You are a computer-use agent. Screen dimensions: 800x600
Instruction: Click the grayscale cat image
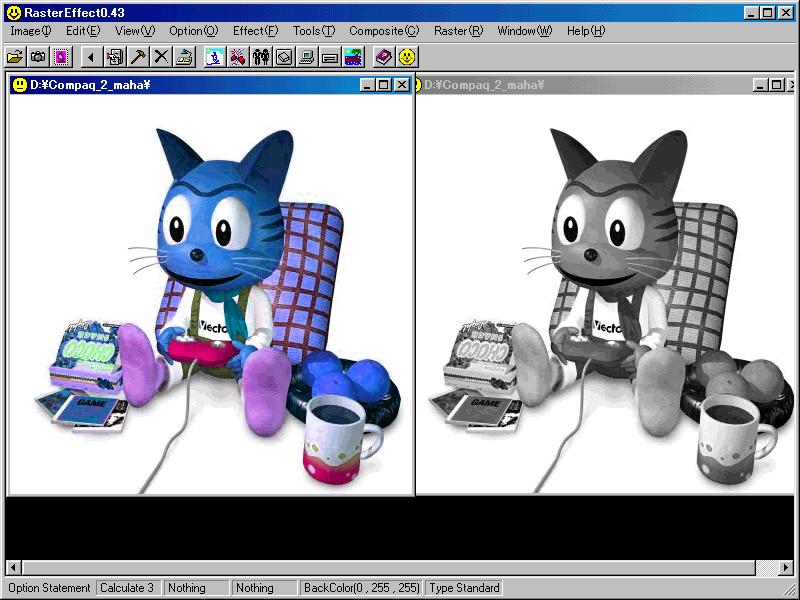pyautogui.click(x=606, y=294)
